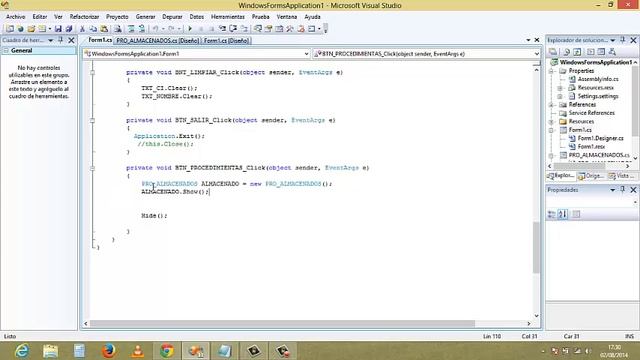Open the Ventana menu

point(287,17)
